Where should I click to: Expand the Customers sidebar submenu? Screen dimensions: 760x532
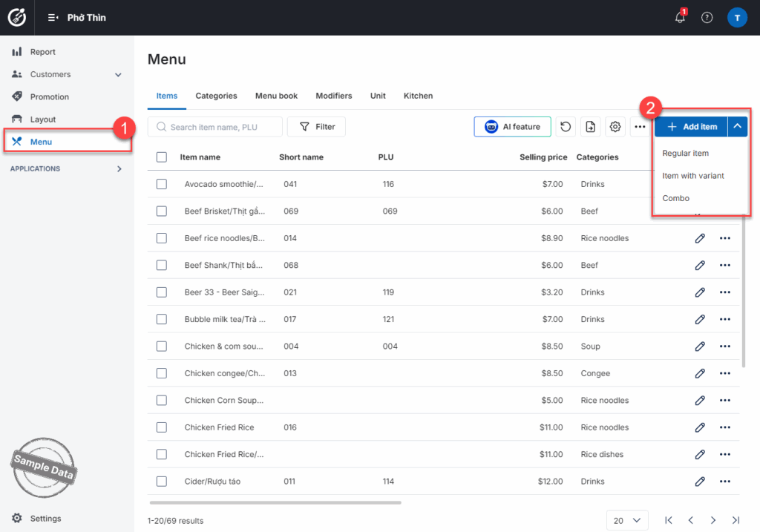click(x=118, y=75)
